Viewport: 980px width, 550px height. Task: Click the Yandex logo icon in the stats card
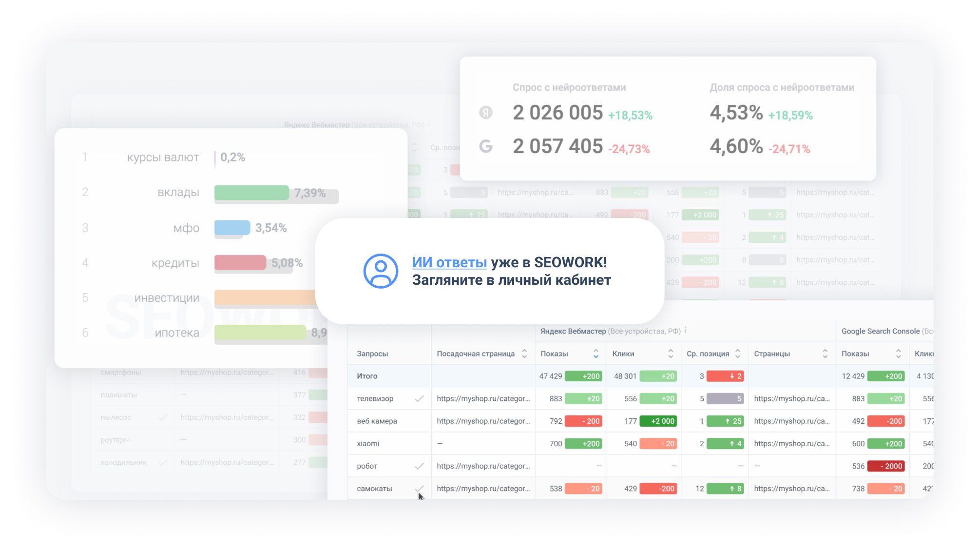coord(485,113)
